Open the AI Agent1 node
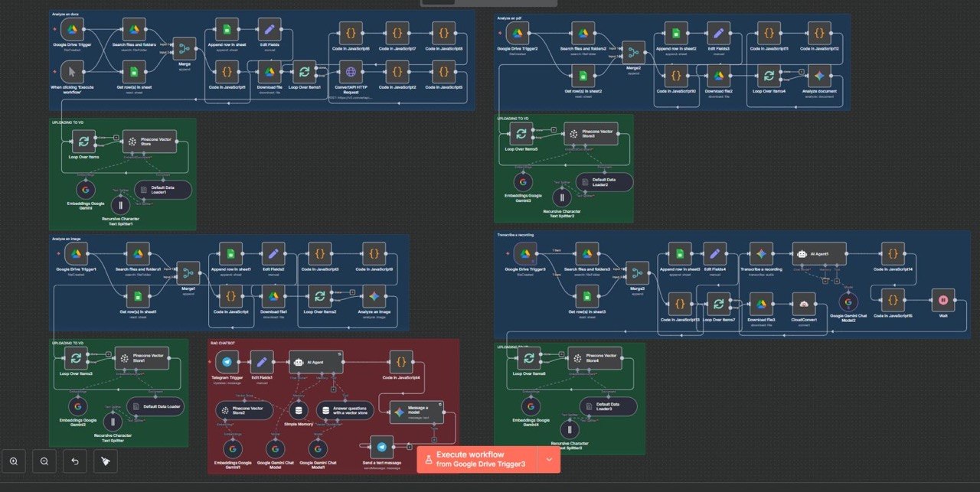Screen dimensions: 980x492 819,253
